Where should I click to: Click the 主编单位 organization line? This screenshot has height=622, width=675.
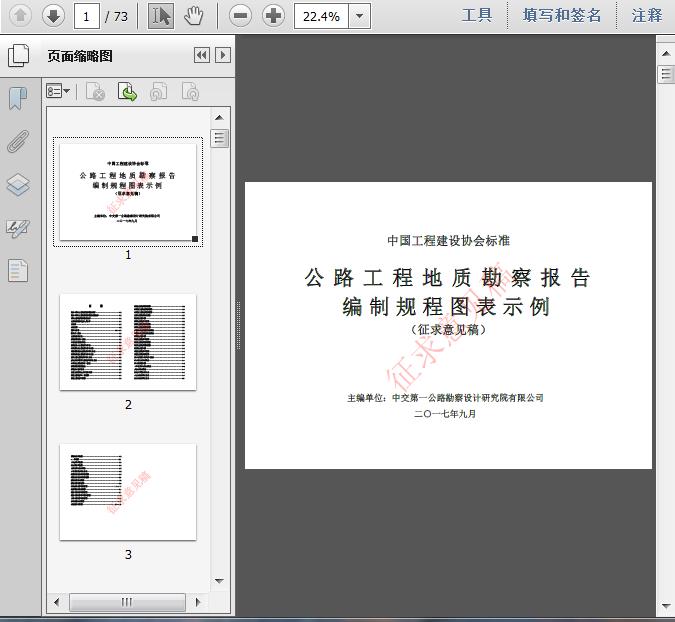click(446, 398)
